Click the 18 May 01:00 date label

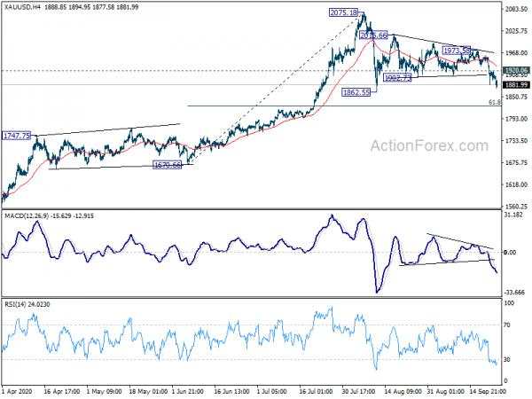(148, 391)
